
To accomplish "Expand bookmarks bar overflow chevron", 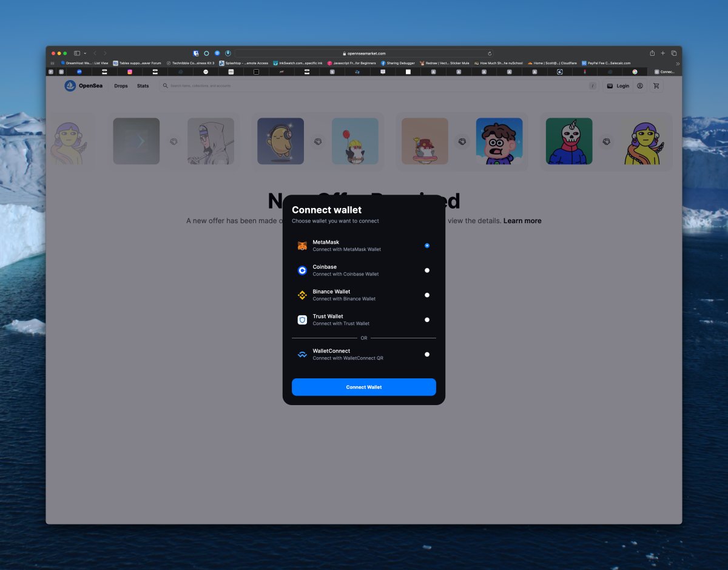I will [677, 63].
